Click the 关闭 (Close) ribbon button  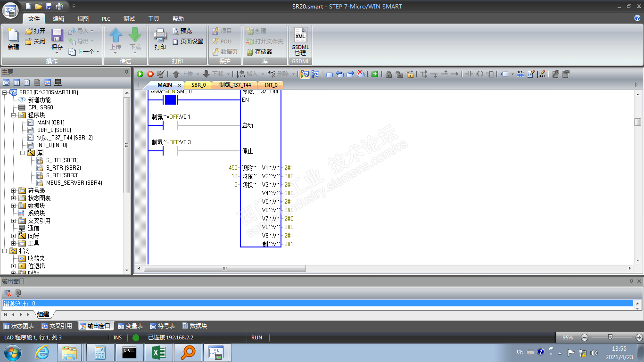coord(35,41)
